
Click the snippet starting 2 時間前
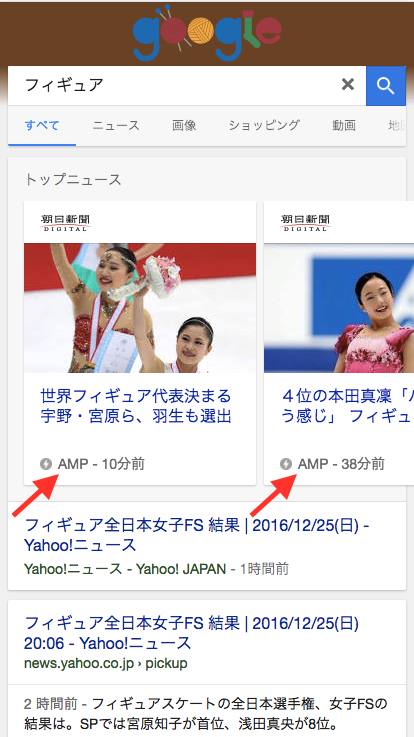(205, 714)
